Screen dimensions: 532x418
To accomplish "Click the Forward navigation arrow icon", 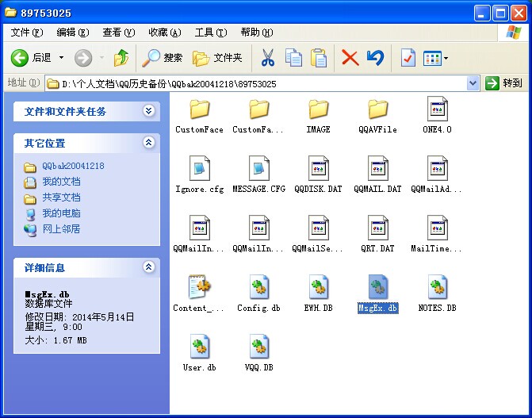I will tap(83, 58).
